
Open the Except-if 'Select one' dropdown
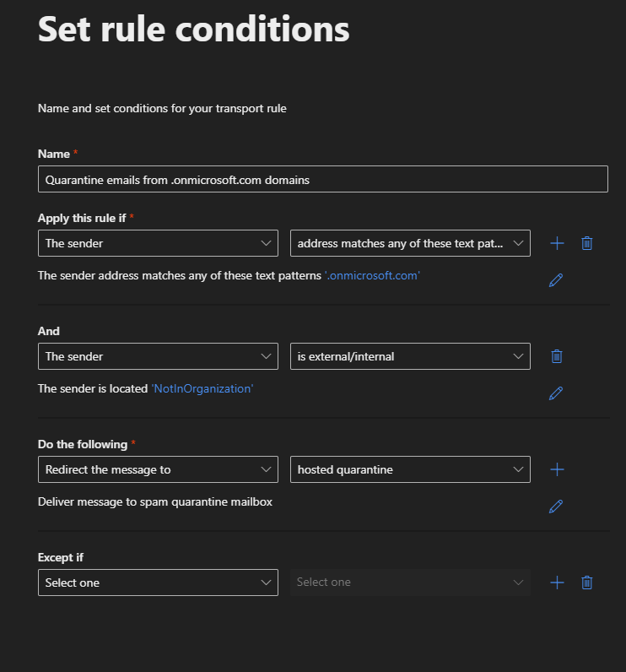158,583
